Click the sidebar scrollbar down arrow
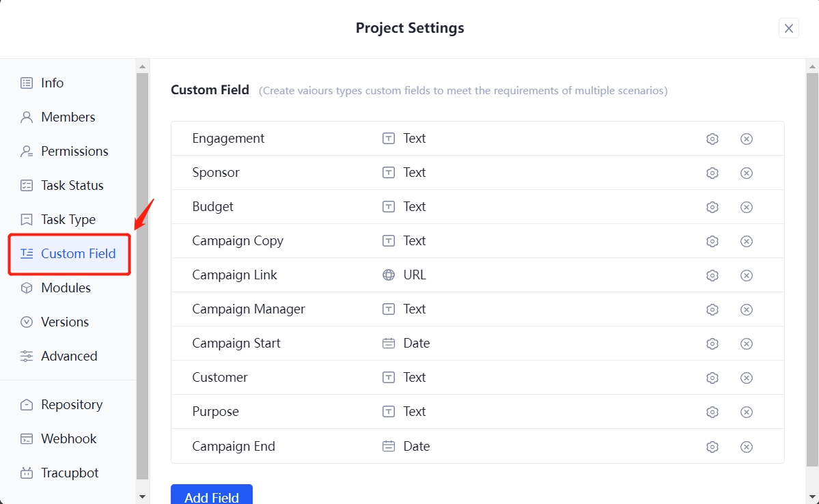 [142, 496]
